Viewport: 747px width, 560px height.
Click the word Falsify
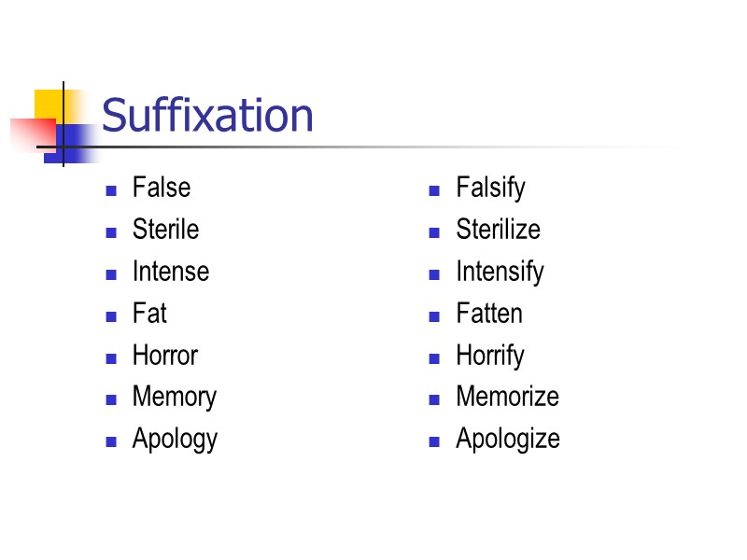click(x=490, y=188)
